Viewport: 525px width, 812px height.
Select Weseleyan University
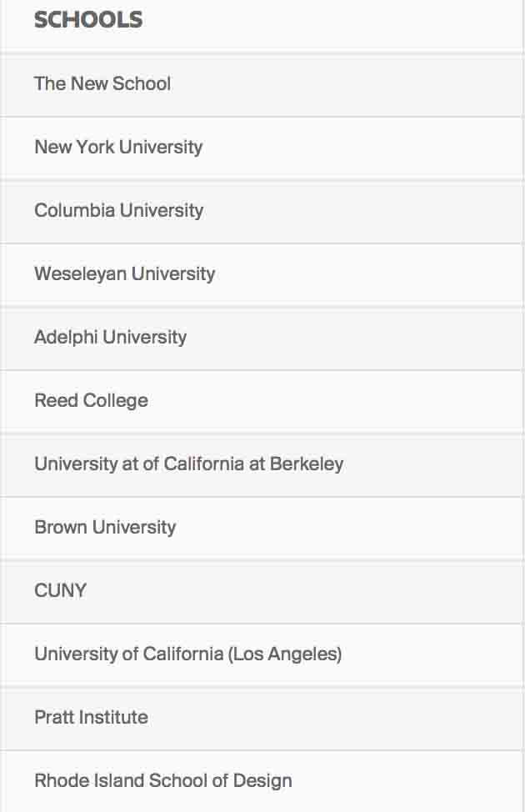point(262,274)
